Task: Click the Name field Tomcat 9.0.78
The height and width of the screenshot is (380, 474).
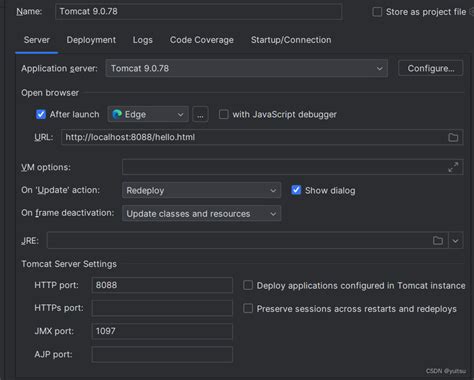Action: pos(199,12)
